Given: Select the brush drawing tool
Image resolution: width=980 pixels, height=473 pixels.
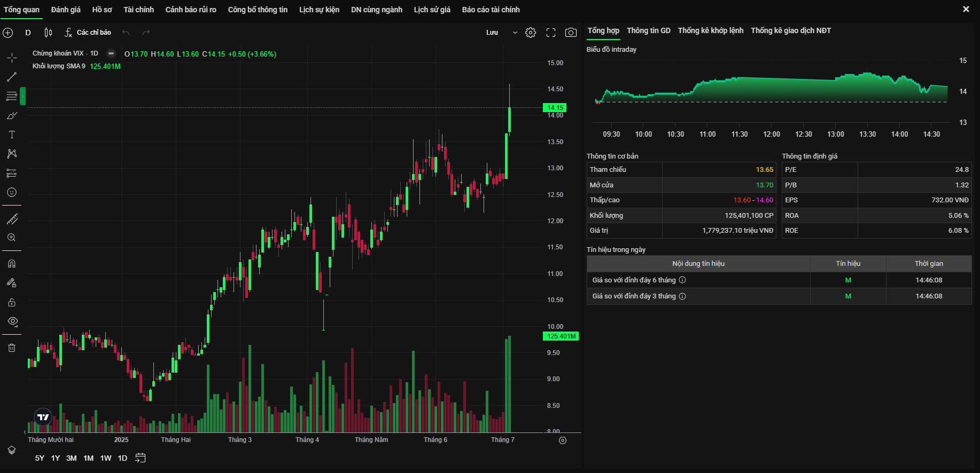Looking at the screenshot, I should tap(12, 115).
